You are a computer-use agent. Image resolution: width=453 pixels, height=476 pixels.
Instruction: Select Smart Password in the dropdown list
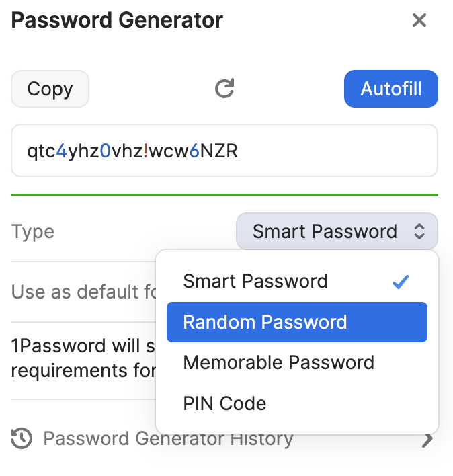pyautogui.click(x=255, y=281)
